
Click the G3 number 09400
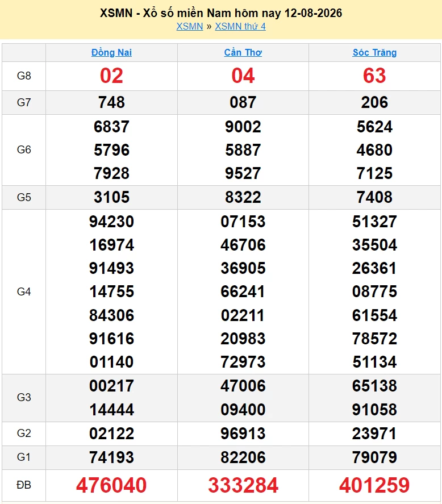coord(243,410)
